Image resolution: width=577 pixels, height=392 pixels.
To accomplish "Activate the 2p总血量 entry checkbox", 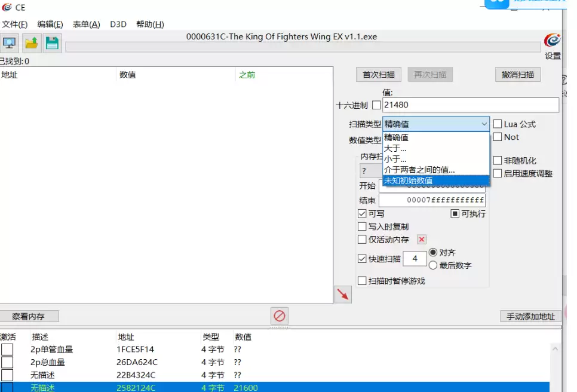I will point(7,362).
